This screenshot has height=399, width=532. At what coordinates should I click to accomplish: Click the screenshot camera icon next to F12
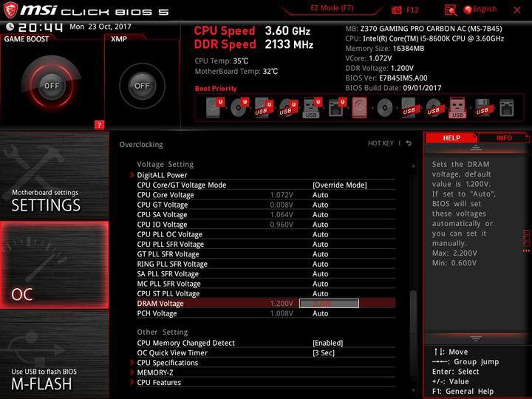[x=396, y=10]
